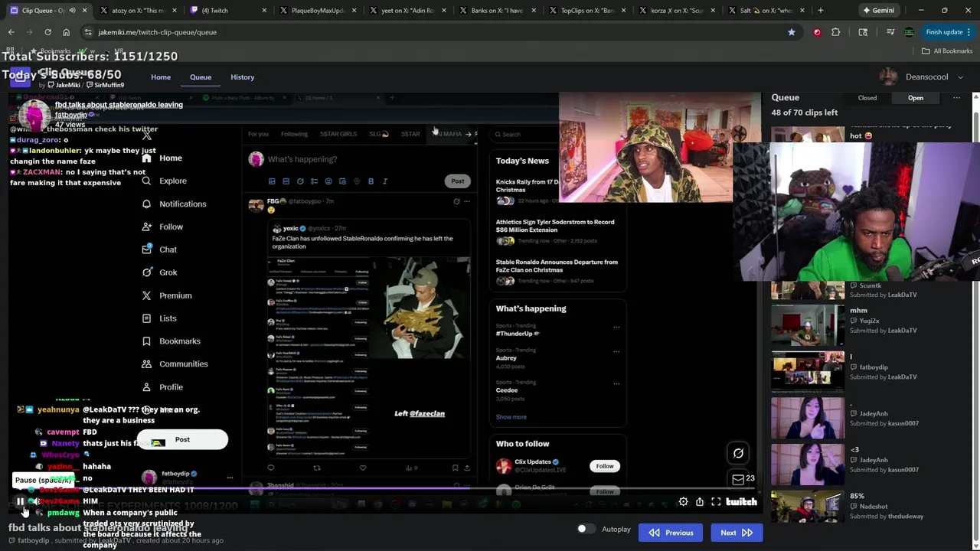Screen dimensions: 980x551
Task: Click the browser forward arrow
Action: click(x=29, y=32)
